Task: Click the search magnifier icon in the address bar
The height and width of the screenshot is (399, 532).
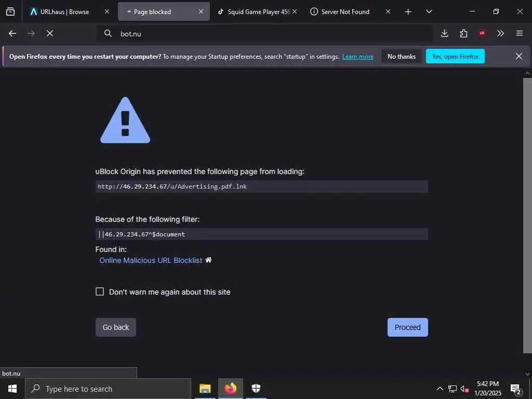Action: pyautogui.click(x=108, y=33)
